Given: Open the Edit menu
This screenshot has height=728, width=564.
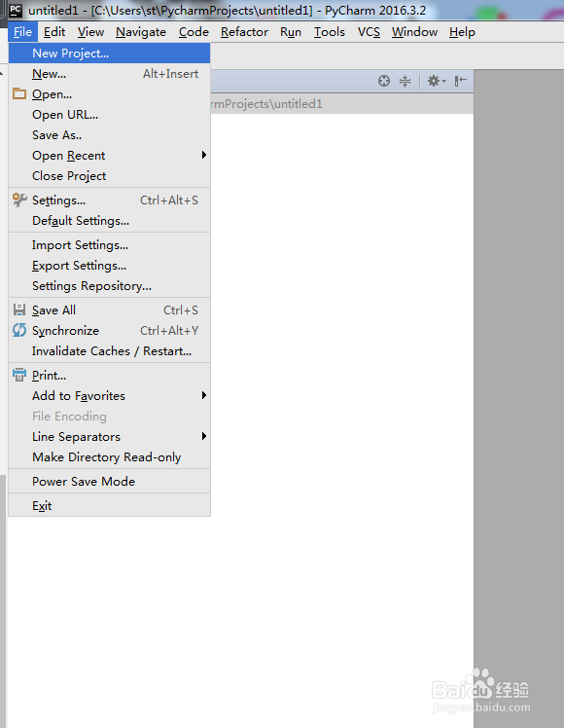Looking at the screenshot, I should click(54, 32).
